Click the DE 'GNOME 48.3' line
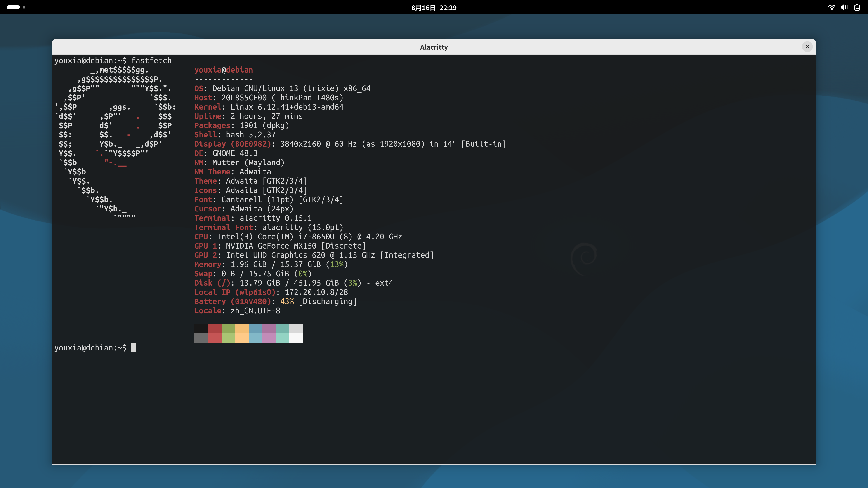868x488 pixels. click(x=226, y=153)
